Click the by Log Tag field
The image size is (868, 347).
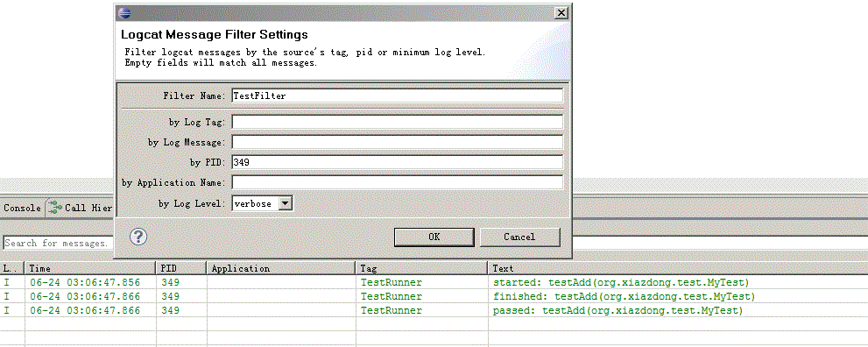click(x=398, y=121)
